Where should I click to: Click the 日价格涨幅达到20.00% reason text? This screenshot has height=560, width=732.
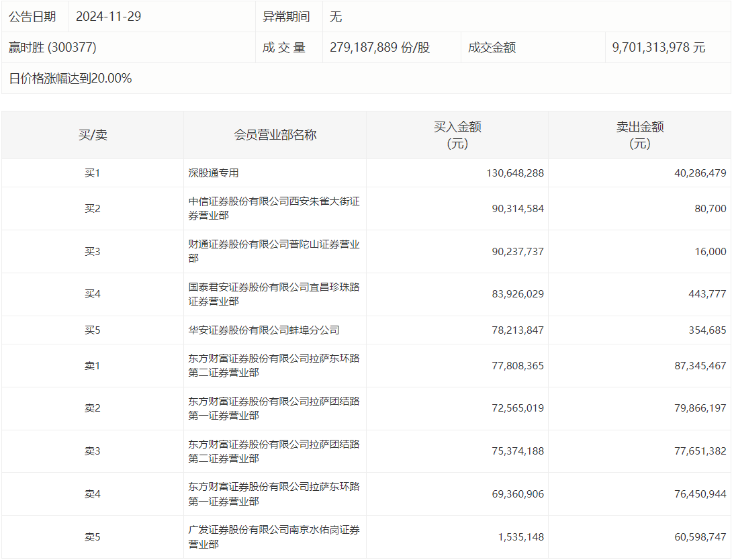pos(70,79)
